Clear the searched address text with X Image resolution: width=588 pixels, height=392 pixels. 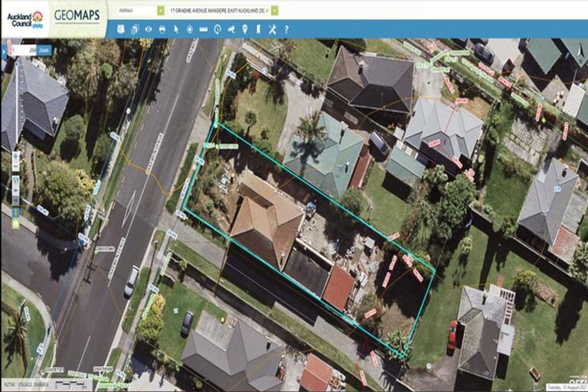(267, 11)
